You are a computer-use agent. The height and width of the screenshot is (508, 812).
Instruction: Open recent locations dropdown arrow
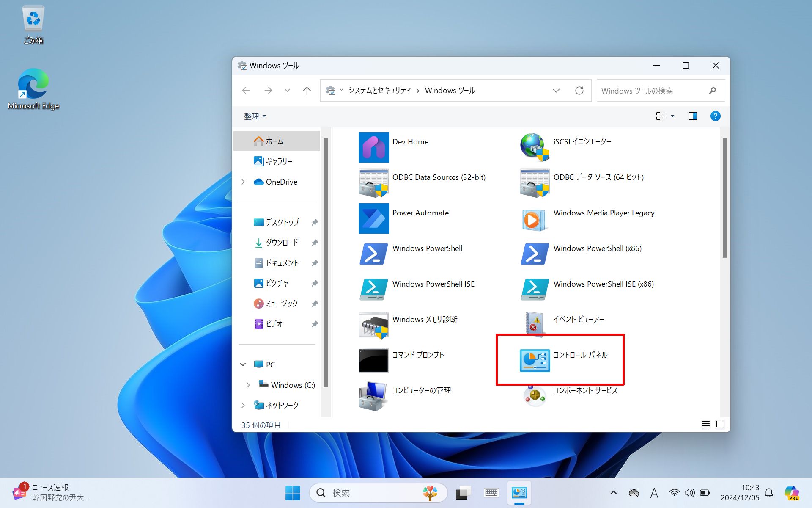[287, 91]
